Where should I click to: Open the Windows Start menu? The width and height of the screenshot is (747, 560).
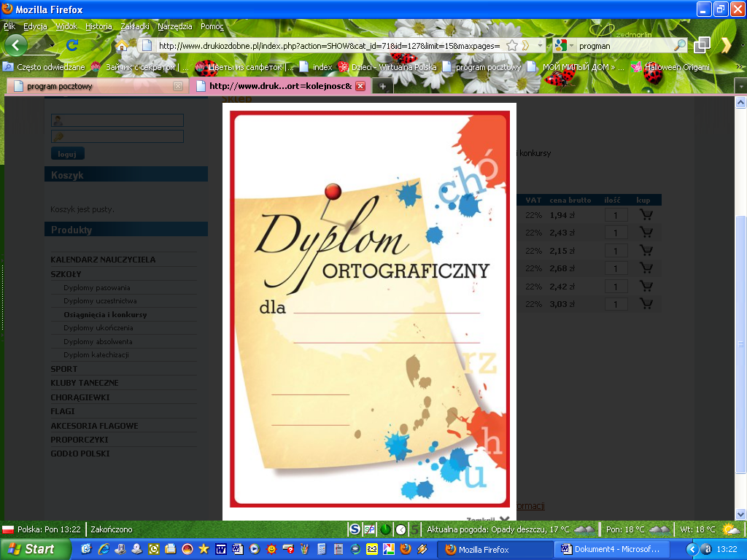(32, 549)
